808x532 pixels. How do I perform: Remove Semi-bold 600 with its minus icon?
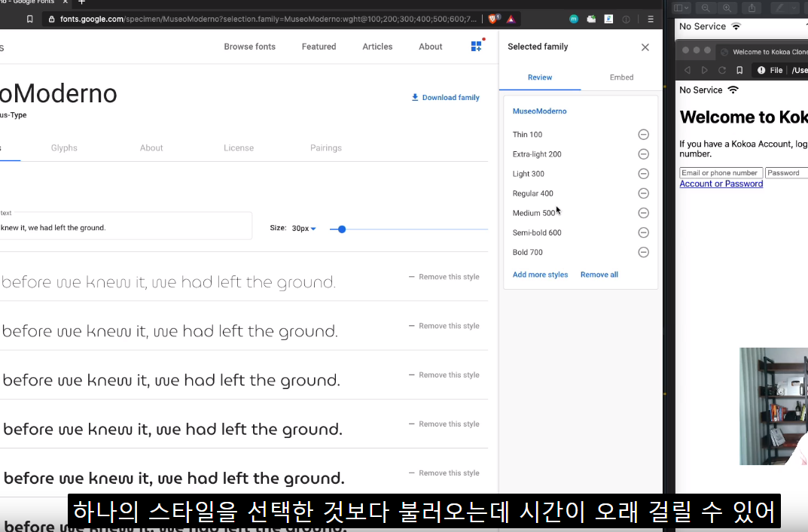[644, 233]
